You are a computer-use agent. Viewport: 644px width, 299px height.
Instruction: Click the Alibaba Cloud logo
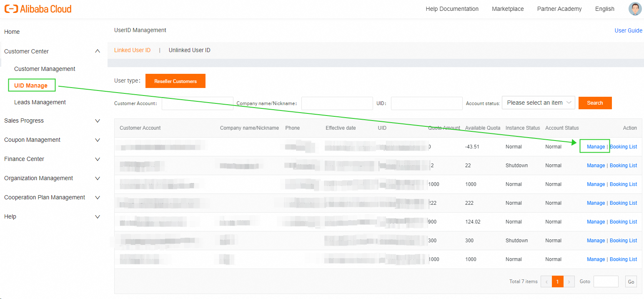tap(38, 9)
